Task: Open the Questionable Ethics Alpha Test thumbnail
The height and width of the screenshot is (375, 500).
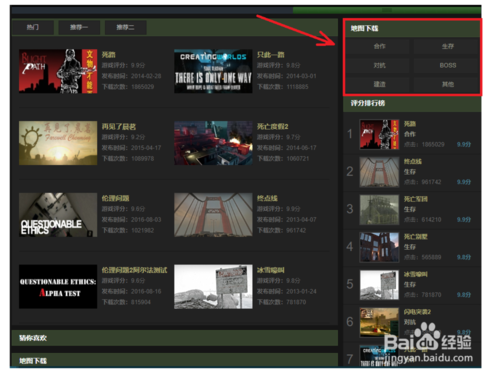Action: [58, 287]
